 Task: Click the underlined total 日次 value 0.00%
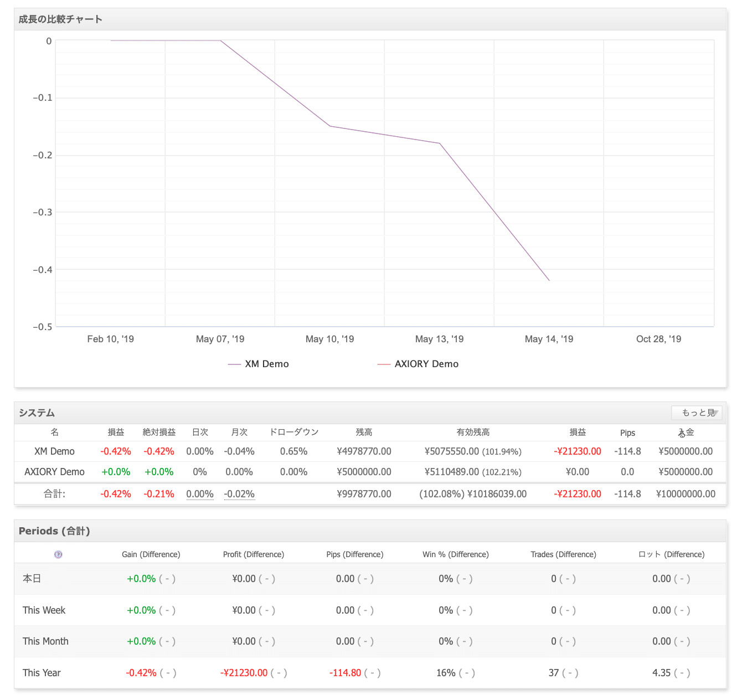coord(200,494)
